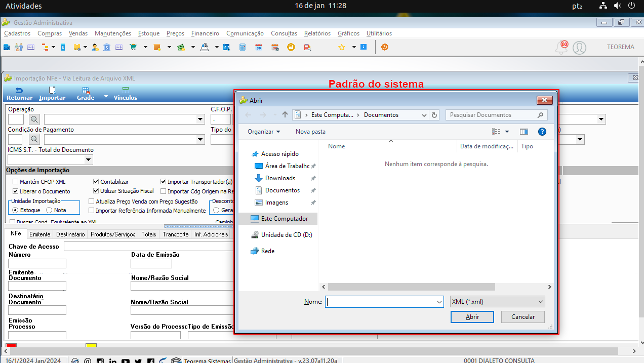This screenshot has width=644, height=363.
Task: Click the orange power icon
Action: click(x=385, y=47)
